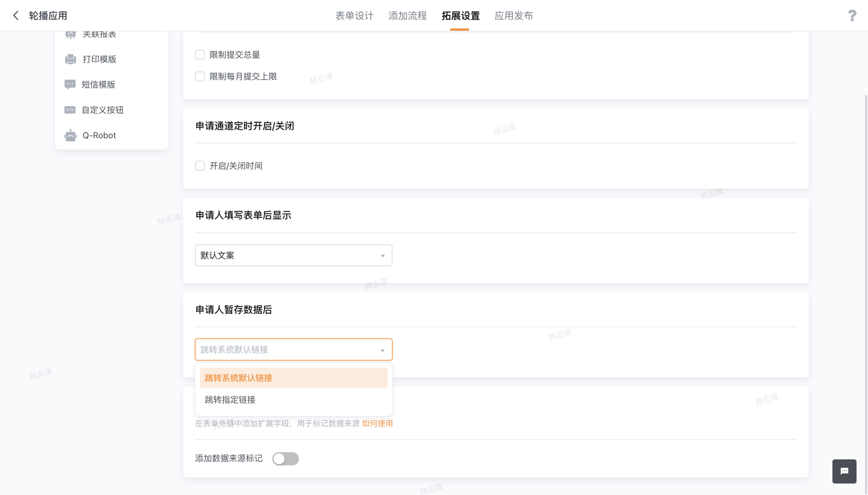The width and height of the screenshot is (868, 495).
Task: Switch to 表单设计 tab
Action: tap(355, 16)
